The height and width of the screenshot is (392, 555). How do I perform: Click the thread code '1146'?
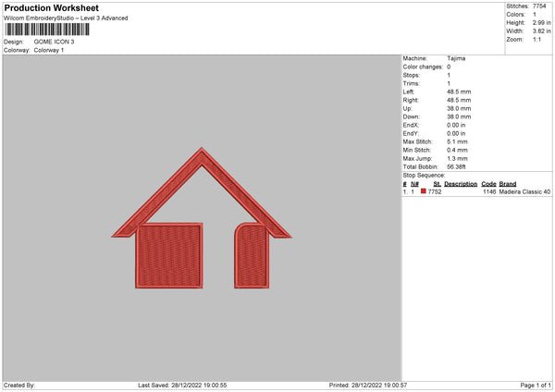point(489,191)
